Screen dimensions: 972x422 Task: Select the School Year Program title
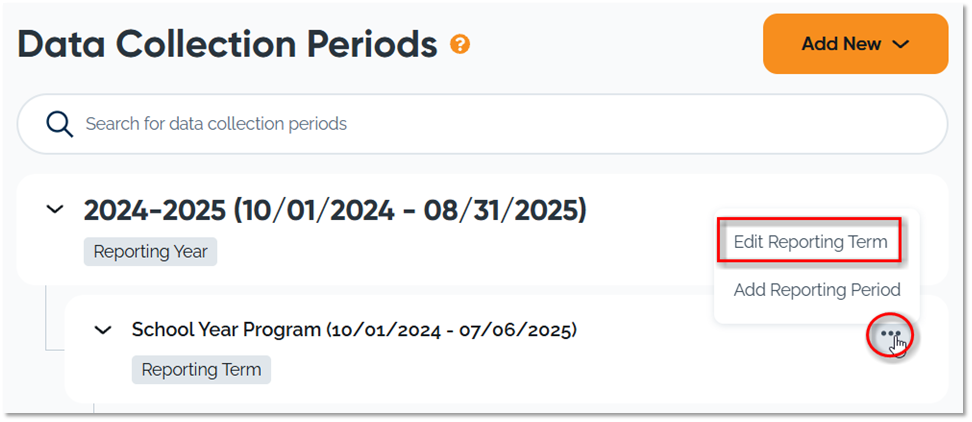[x=226, y=329]
